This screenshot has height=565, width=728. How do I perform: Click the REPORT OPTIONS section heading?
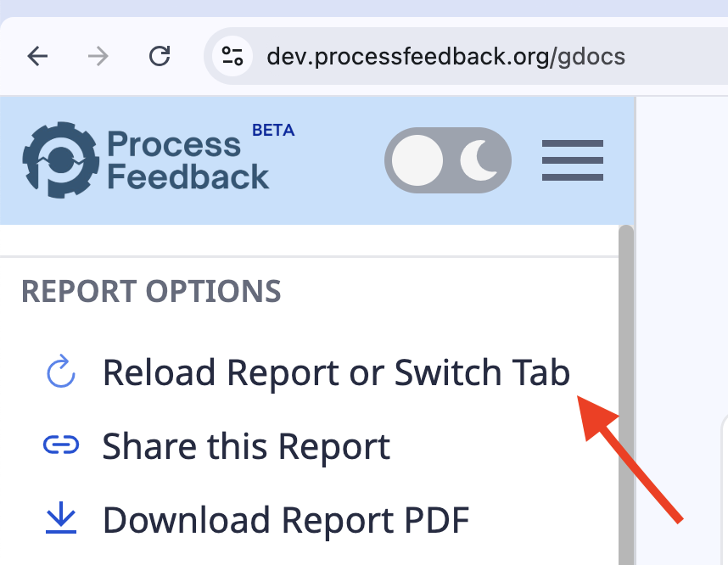coord(151,291)
